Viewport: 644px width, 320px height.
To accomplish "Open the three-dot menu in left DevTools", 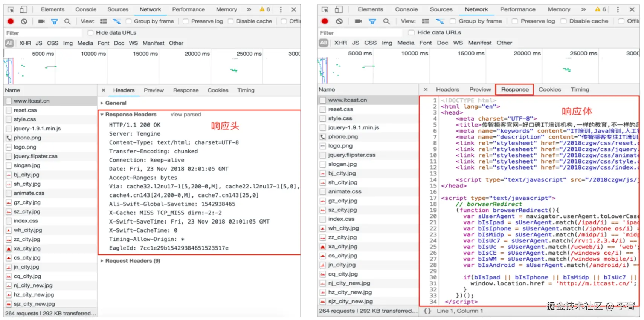I will click(x=281, y=9).
